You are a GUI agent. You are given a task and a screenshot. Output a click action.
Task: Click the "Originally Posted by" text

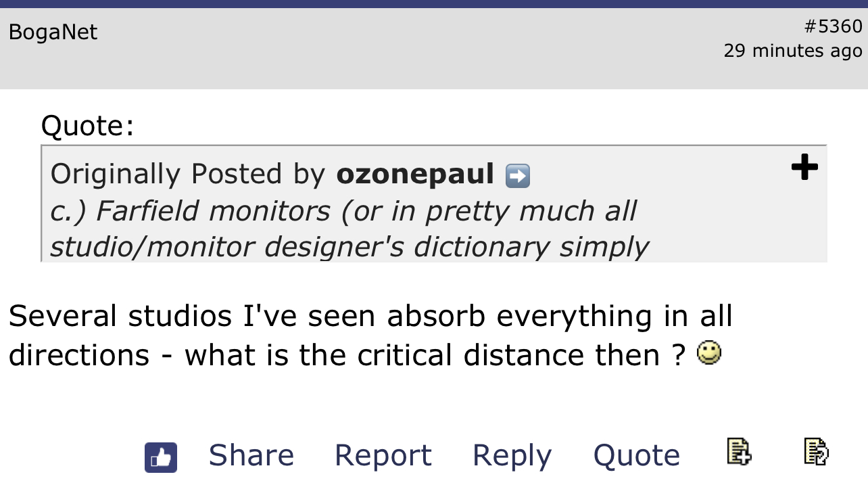click(188, 174)
